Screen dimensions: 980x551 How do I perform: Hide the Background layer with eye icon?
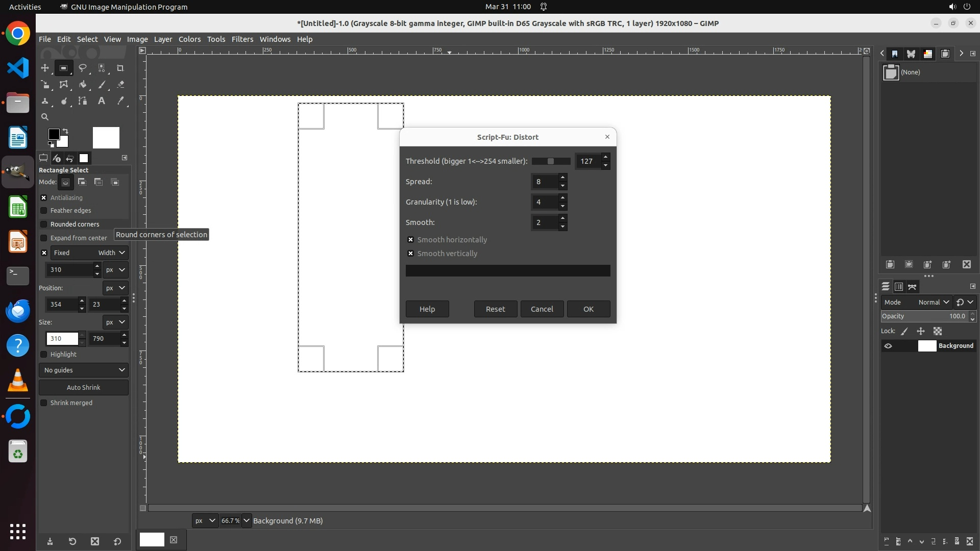point(888,346)
